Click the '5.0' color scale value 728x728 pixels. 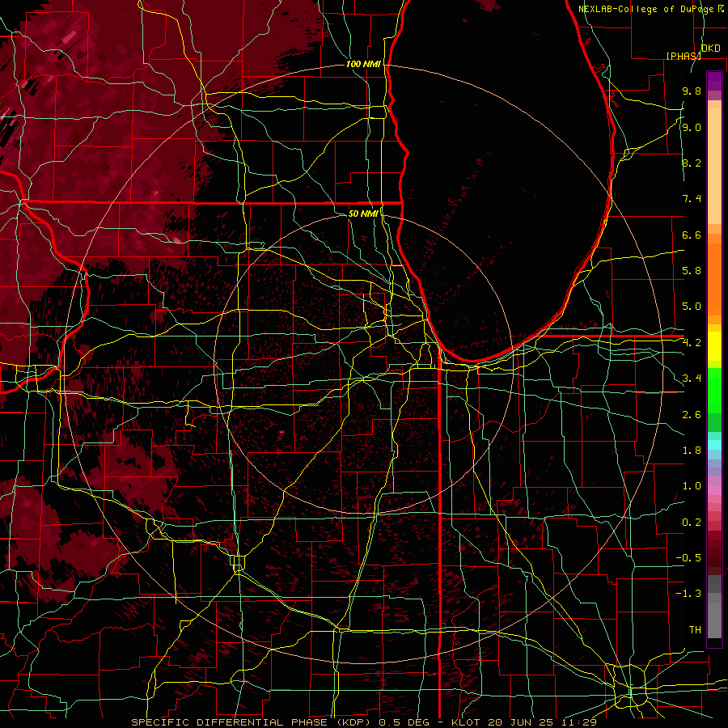[x=692, y=307]
